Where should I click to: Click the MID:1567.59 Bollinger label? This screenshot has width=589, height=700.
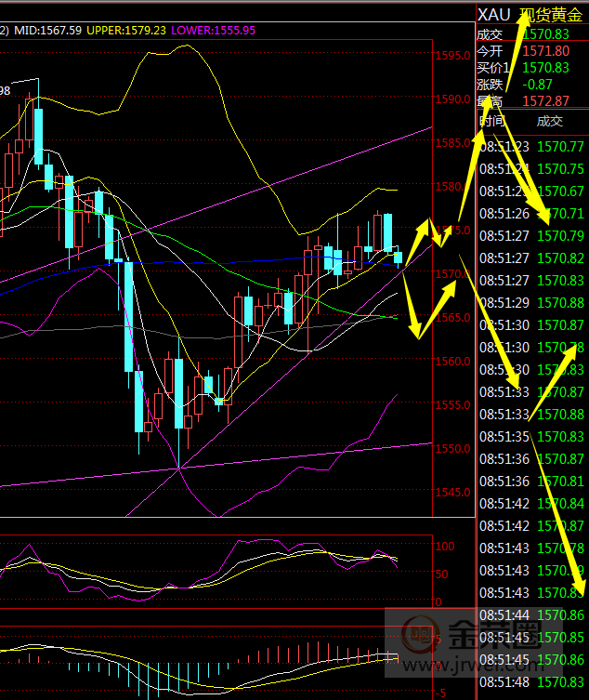click(46, 31)
